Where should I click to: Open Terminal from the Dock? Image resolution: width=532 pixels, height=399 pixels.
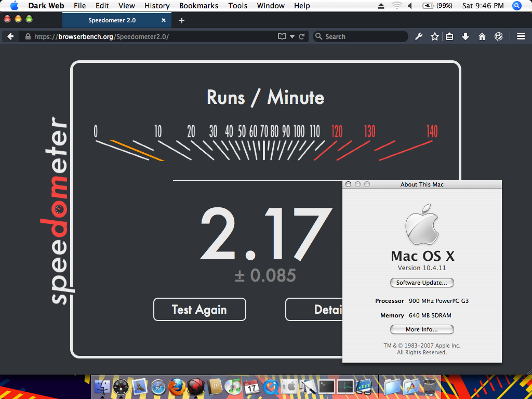tap(327, 387)
